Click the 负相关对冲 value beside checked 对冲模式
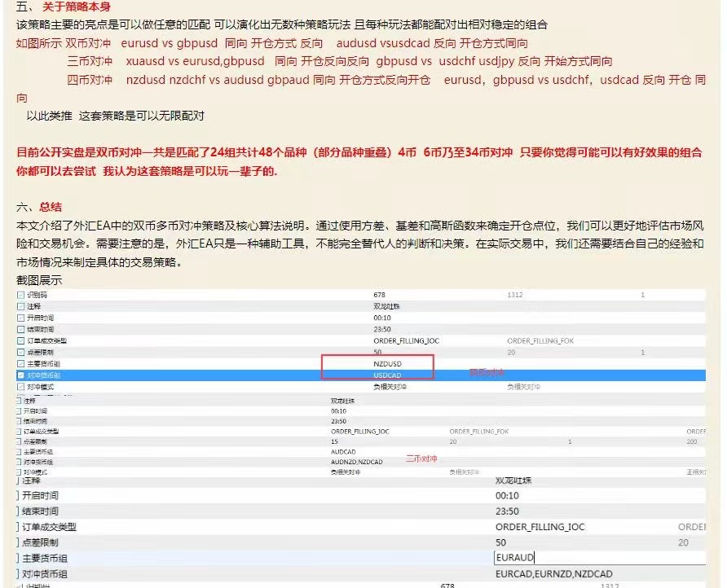This screenshot has width=727, height=588. [x=390, y=387]
